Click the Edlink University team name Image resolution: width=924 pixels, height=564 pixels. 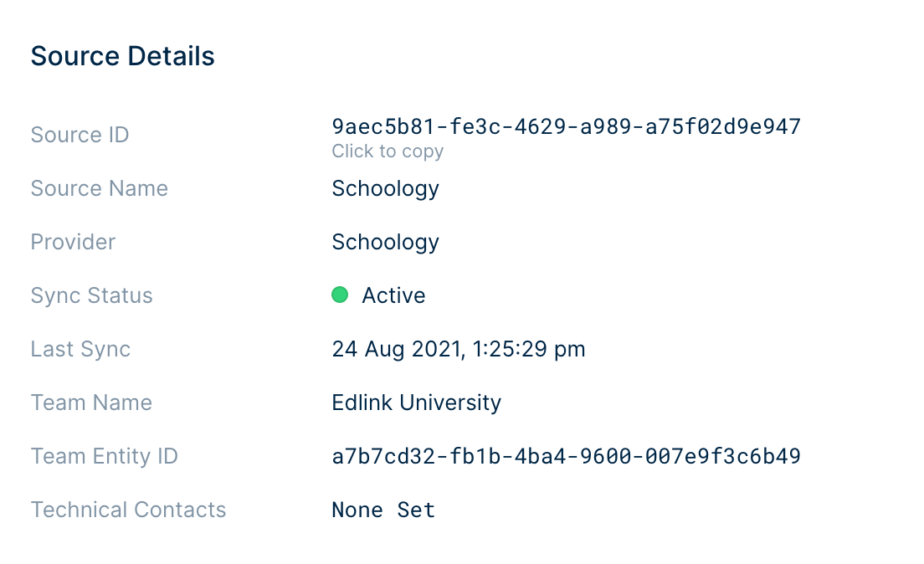(417, 402)
